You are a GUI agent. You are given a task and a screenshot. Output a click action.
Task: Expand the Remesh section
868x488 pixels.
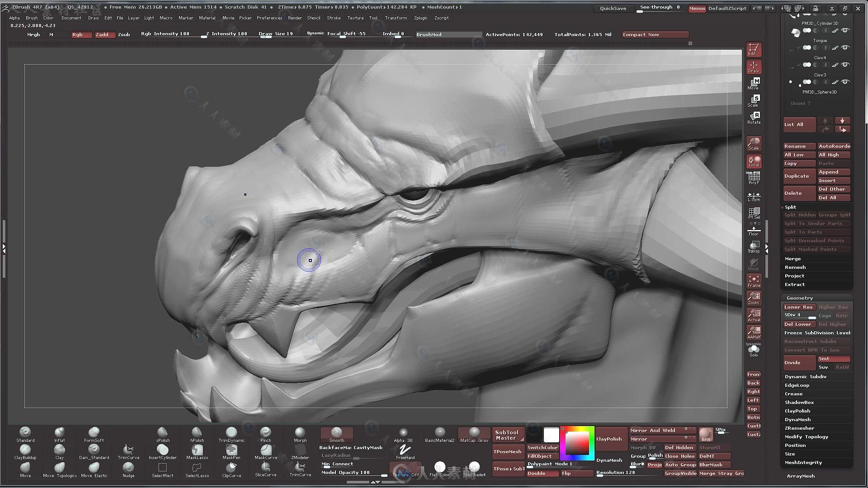pos(795,267)
